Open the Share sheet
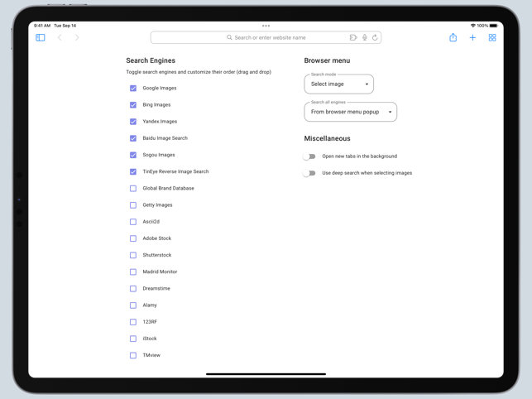The height and width of the screenshot is (399, 532). [x=453, y=37]
